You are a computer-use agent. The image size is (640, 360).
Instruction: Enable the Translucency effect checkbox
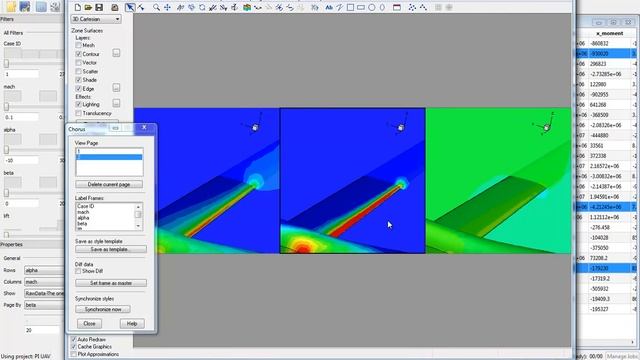(78, 113)
